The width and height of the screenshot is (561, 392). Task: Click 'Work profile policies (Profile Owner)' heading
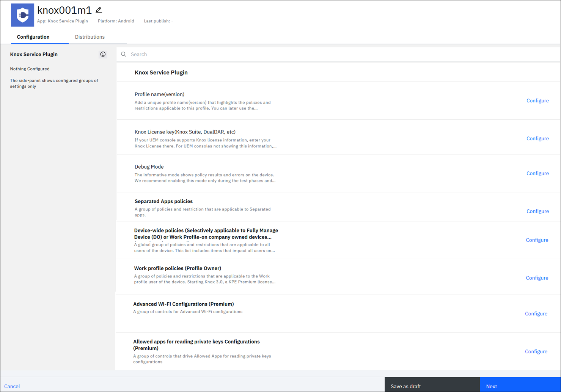[x=178, y=268]
